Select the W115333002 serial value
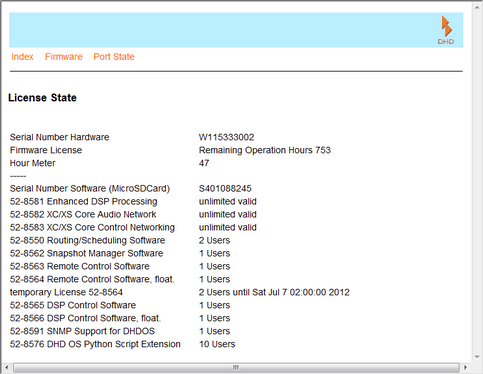 tap(226, 137)
